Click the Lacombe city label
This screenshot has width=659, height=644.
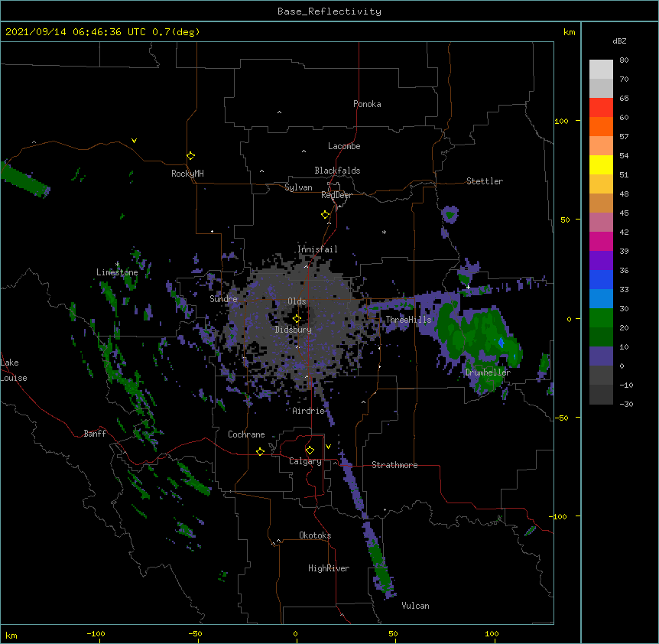[344, 146]
